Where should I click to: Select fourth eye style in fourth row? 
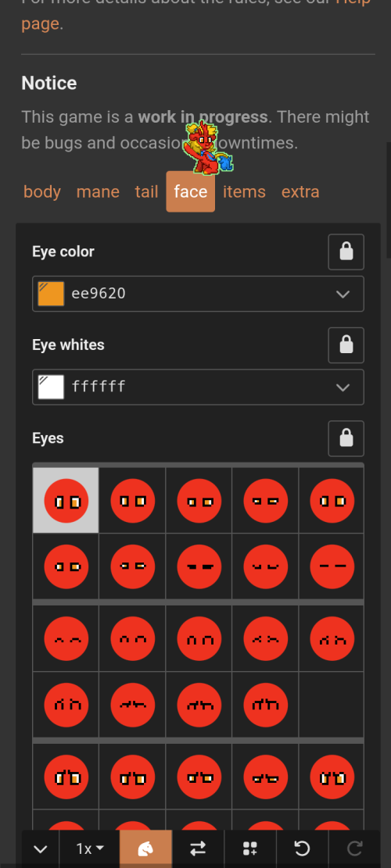point(265,705)
